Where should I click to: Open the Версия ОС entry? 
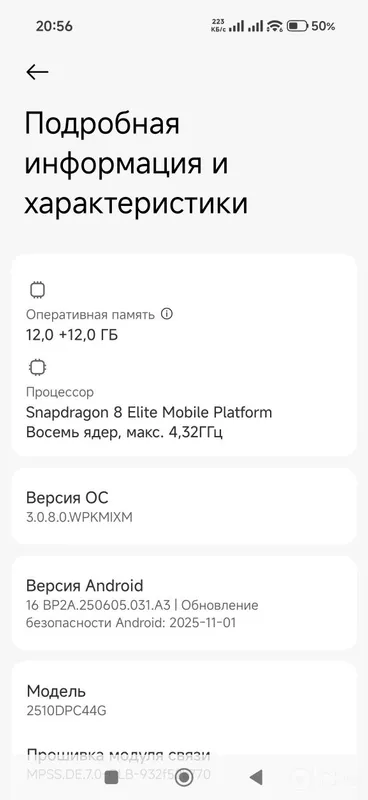184,507
